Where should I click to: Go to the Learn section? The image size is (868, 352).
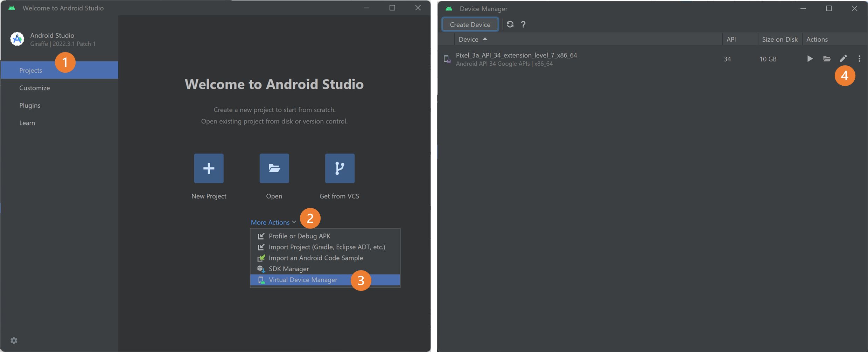coord(59,123)
